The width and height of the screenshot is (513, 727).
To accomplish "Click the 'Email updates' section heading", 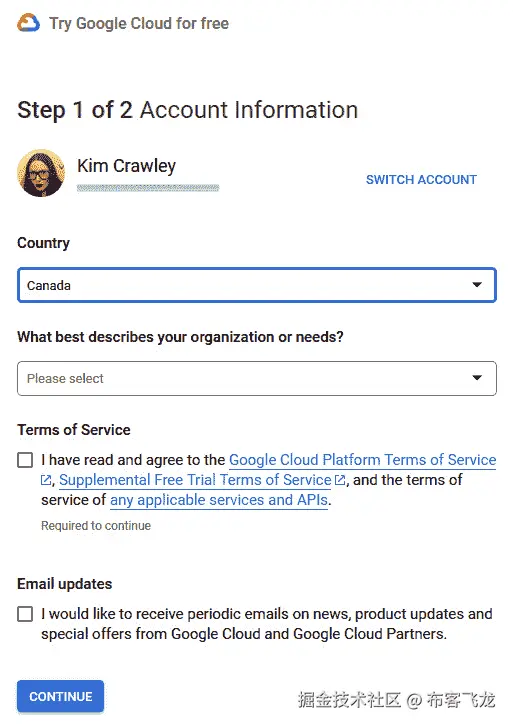I will [64, 584].
